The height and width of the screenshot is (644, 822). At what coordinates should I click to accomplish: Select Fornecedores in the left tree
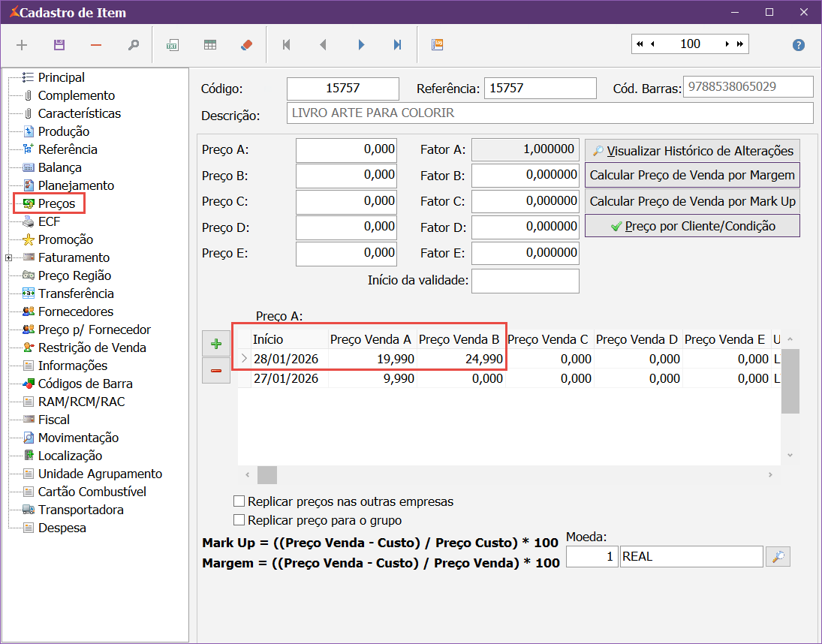[76, 311]
